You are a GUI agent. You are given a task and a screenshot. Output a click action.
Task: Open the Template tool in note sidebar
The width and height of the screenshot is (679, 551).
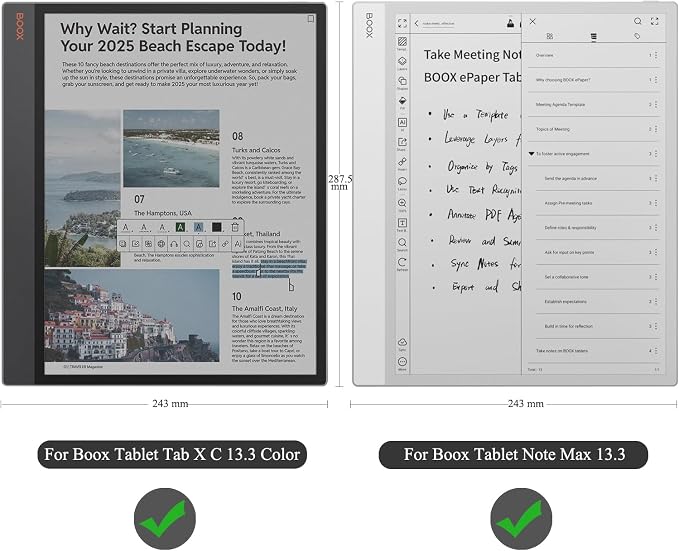tap(402, 43)
